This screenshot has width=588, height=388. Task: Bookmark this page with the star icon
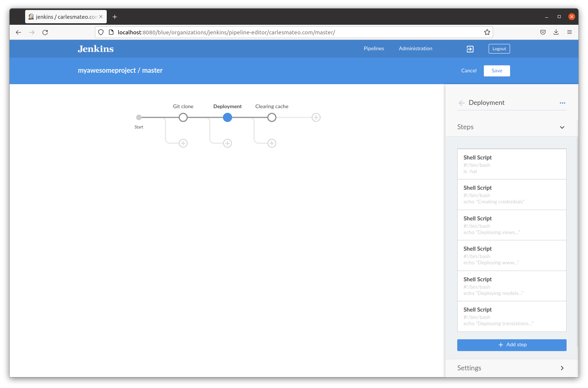487,32
